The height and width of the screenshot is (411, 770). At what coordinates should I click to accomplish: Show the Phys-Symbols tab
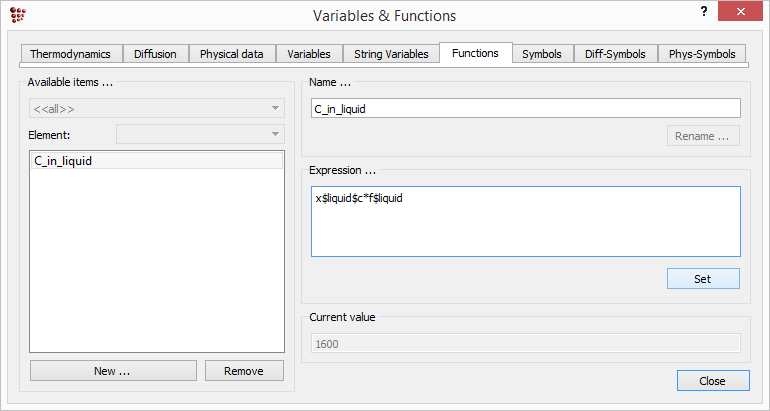click(x=701, y=54)
